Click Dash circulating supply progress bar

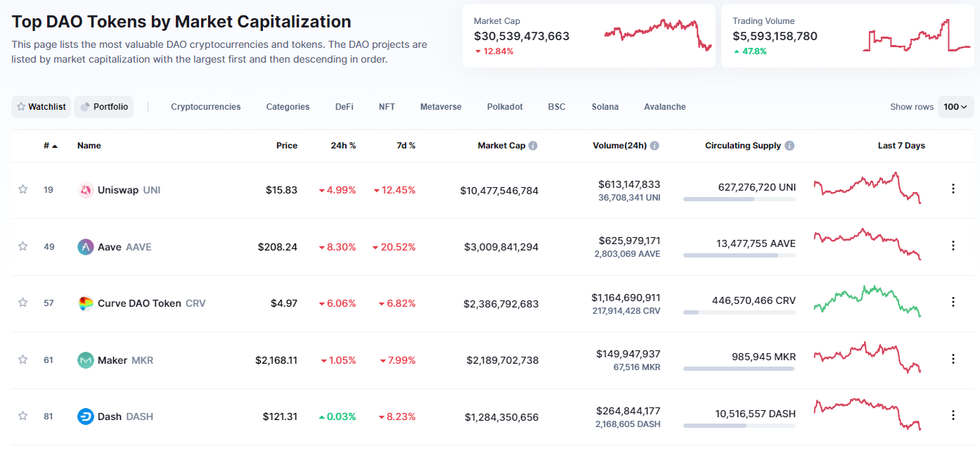(x=740, y=426)
